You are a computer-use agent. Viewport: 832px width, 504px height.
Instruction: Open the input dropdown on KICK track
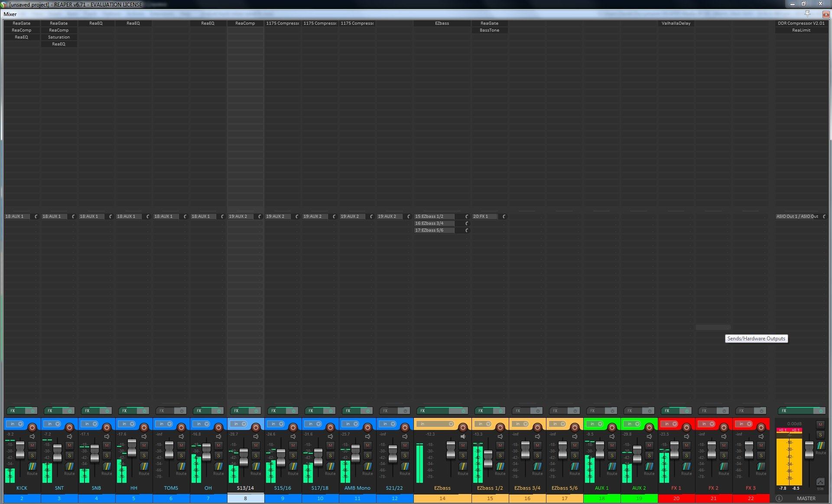(x=20, y=424)
